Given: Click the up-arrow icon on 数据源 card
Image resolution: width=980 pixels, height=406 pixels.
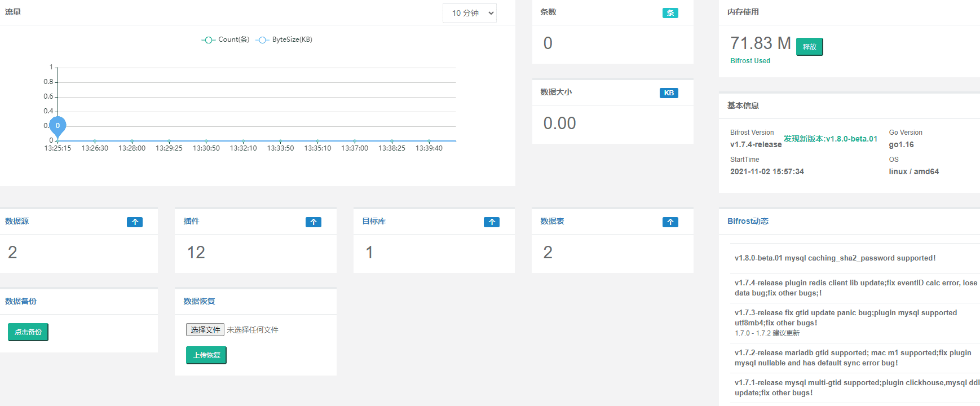Looking at the screenshot, I should [x=134, y=222].
